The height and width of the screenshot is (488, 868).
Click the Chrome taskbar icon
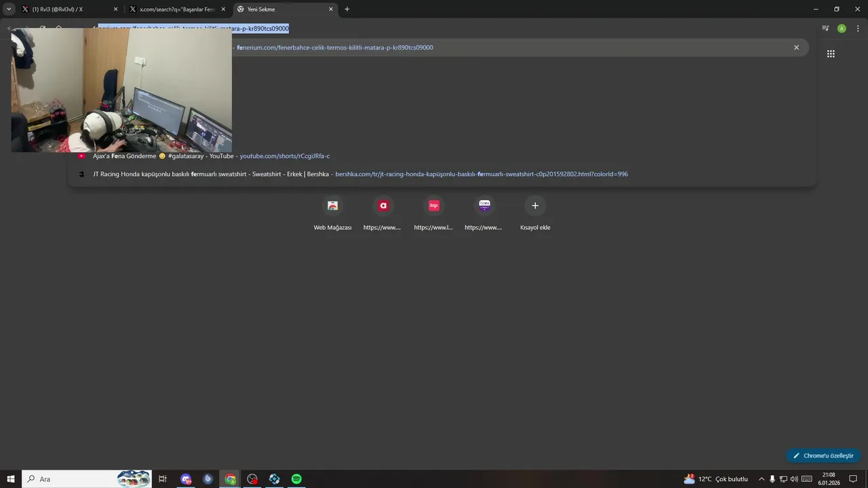pos(231,479)
